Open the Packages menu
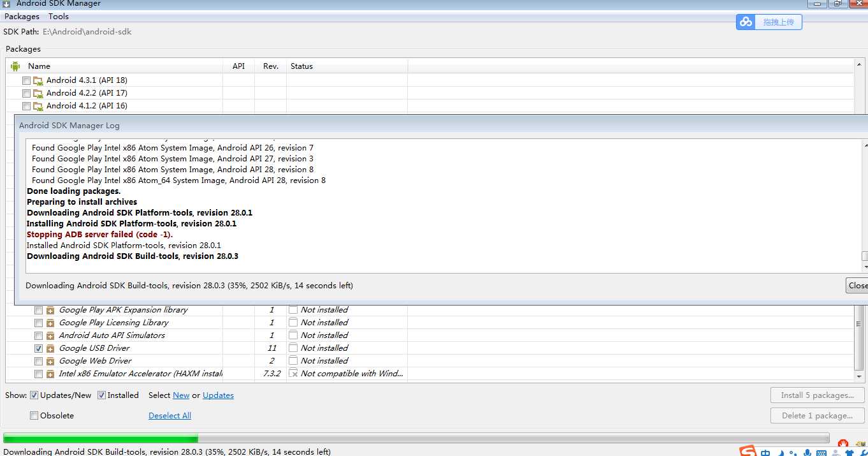Image resolution: width=868 pixels, height=456 pixels. pyautogui.click(x=22, y=17)
